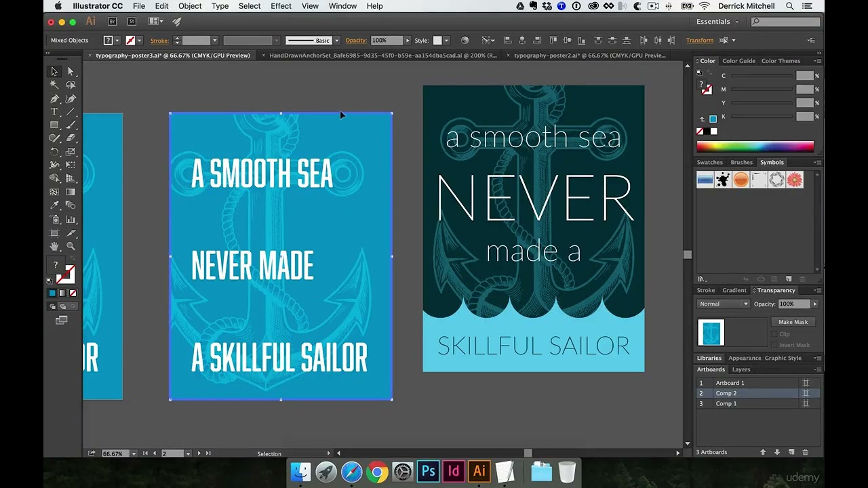Open Photoshop from the Dock

click(428, 471)
